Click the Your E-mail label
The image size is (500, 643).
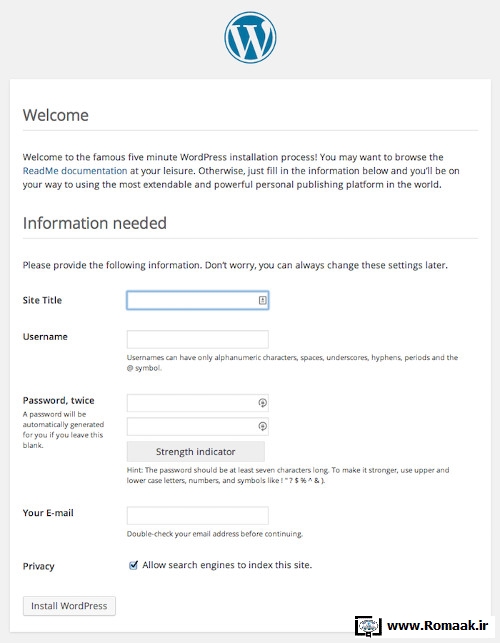48,513
